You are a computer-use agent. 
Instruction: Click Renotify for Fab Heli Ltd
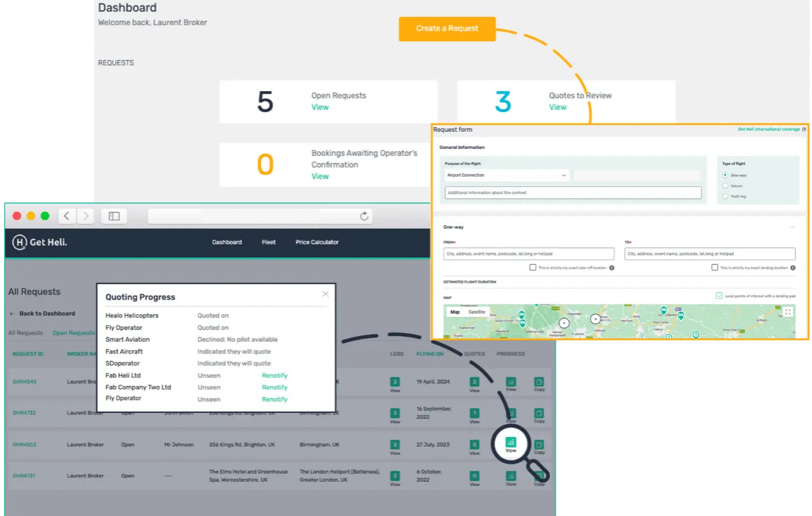point(274,376)
